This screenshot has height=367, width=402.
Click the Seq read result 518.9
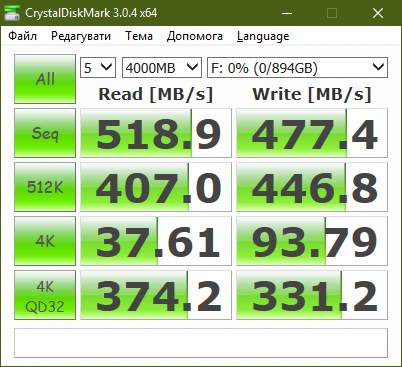(156, 133)
